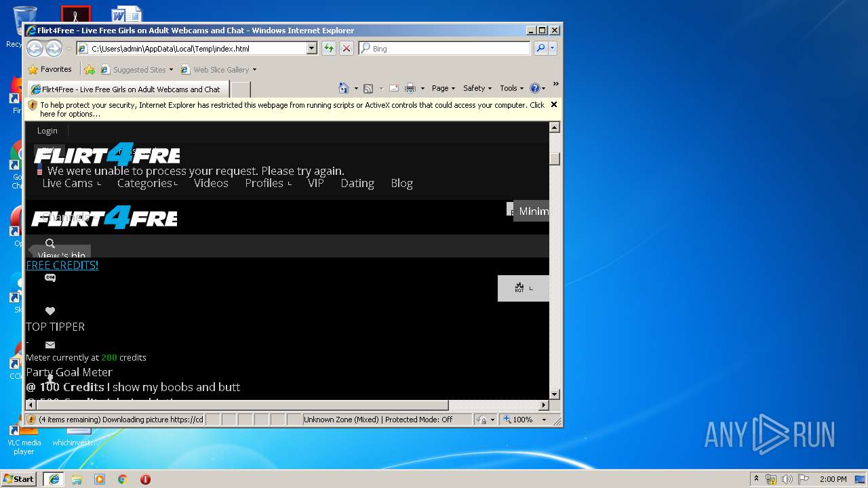Dismiss the security information bar
This screenshot has height=488, width=868.
click(x=553, y=104)
